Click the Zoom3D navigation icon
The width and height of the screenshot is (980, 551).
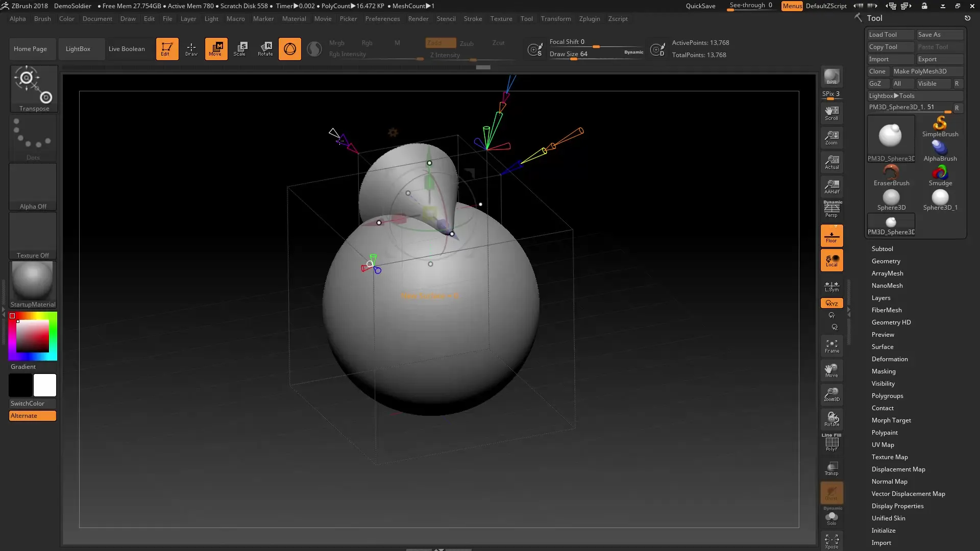(831, 394)
